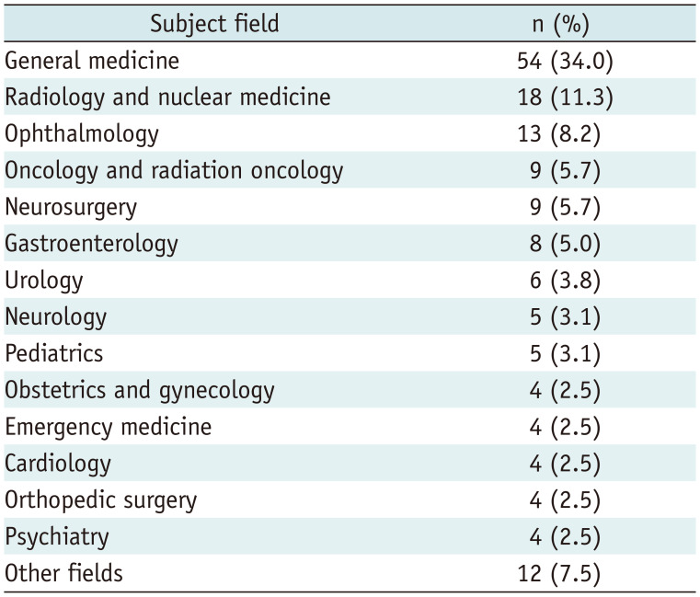This screenshot has height=597, width=700.
Task: Click Obstetrics and gynecology text
Action: [140, 390]
